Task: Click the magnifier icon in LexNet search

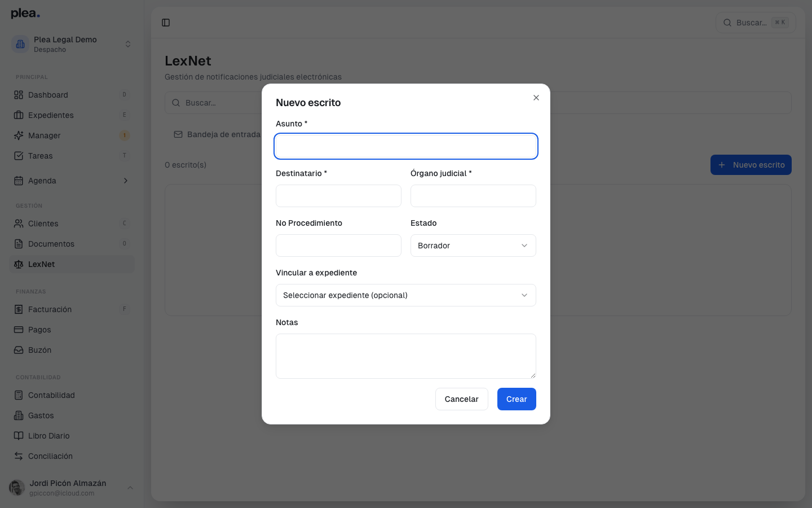Action: point(176,103)
